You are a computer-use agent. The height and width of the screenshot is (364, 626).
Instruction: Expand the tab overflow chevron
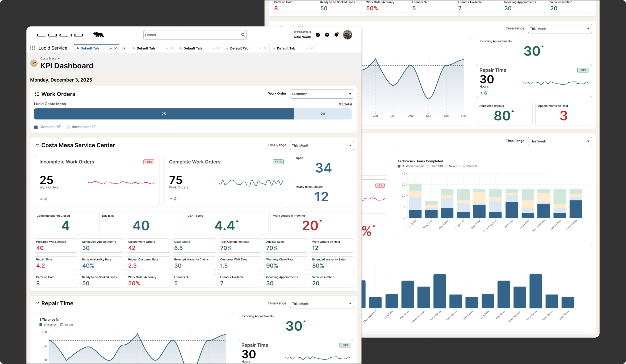click(125, 48)
